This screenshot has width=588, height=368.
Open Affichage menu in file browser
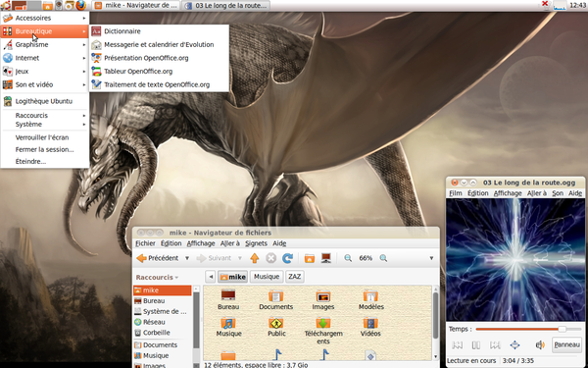pyautogui.click(x=201, y=243)
